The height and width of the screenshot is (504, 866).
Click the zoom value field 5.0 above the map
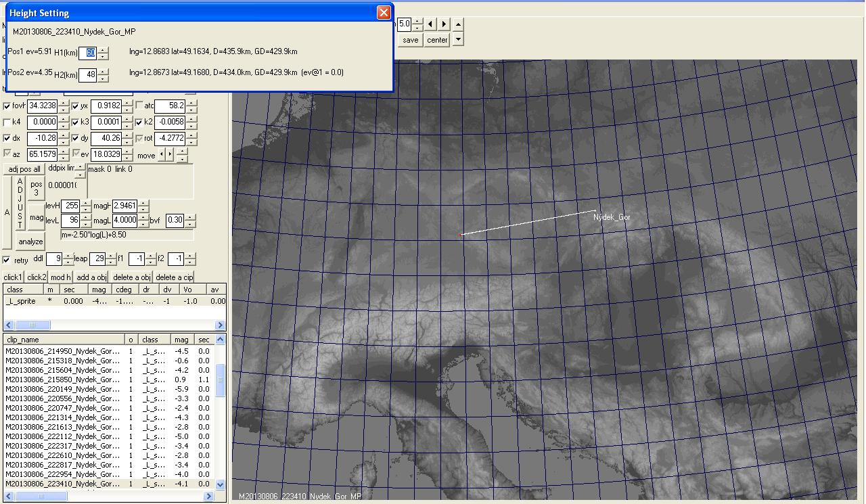pyautogui.click(x=404, y=24)
